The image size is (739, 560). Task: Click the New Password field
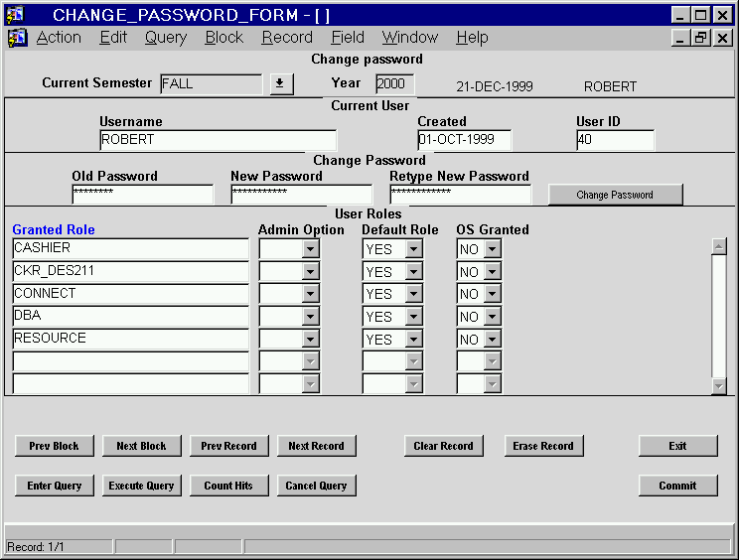coord(302,194)
